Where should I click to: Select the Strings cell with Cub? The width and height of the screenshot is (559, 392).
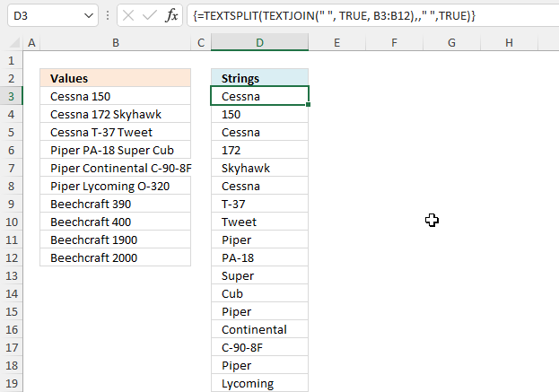tap(259, 293)
